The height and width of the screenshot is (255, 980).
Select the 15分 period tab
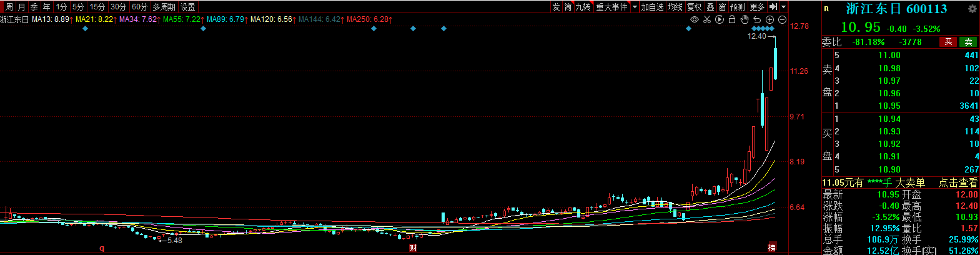[97, 6]
